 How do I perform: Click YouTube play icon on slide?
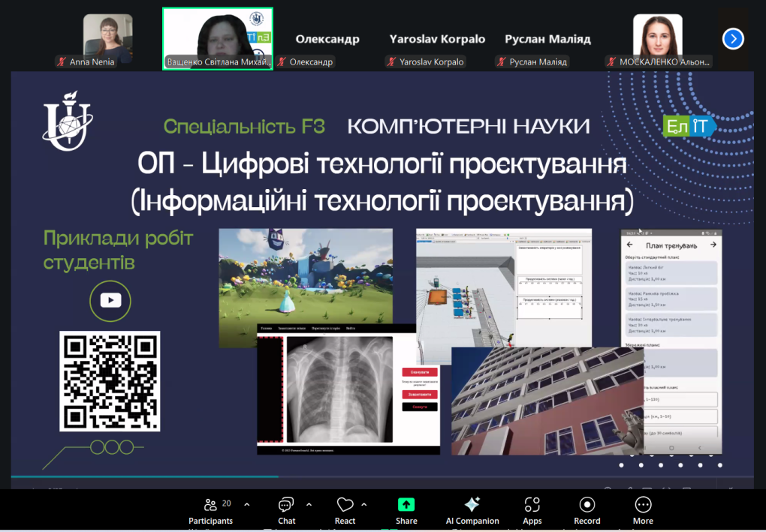click(110, 300)
